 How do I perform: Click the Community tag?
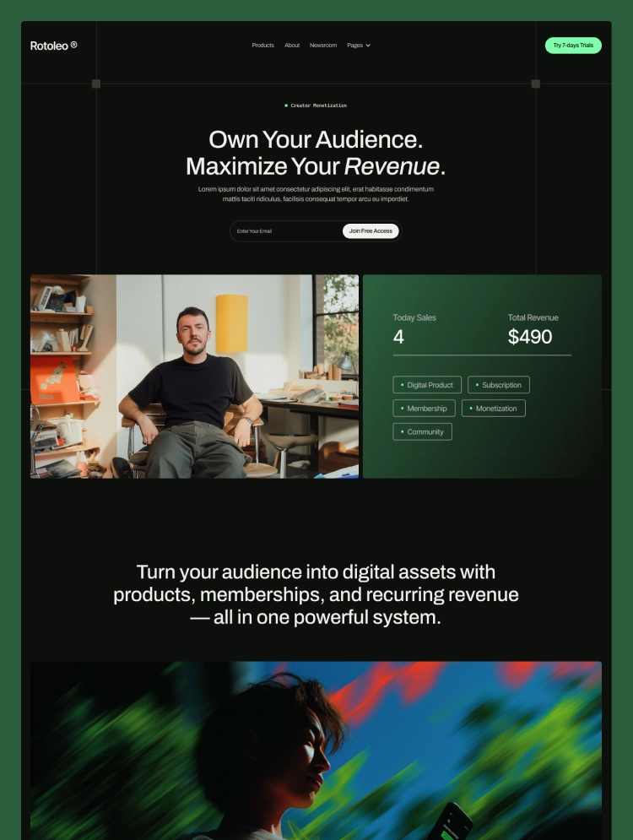(423, 431)
